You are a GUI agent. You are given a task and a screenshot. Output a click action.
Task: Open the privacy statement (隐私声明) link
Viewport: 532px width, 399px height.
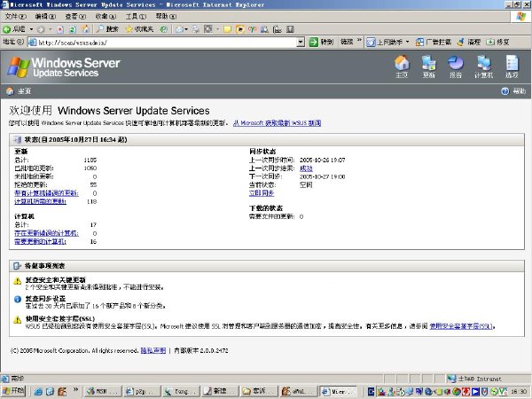coord(153,350)
